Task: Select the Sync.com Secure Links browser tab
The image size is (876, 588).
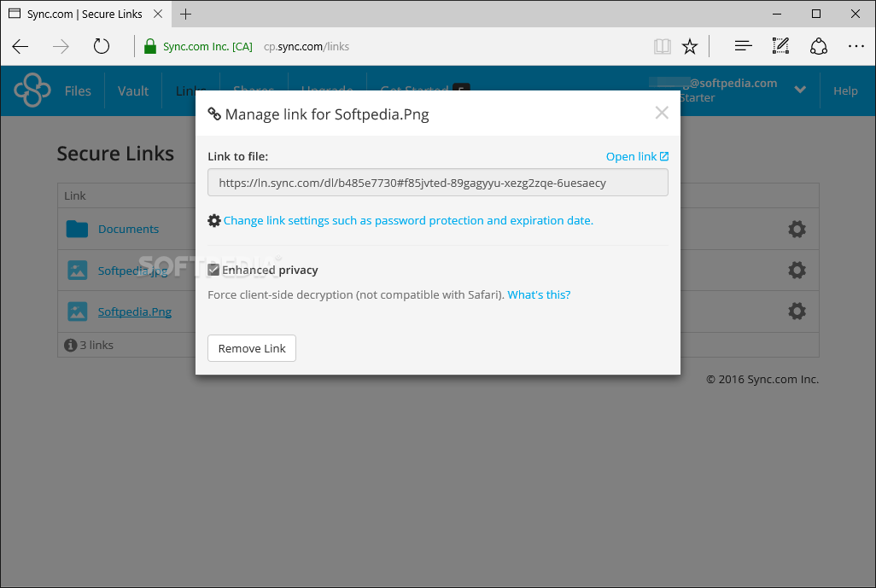Action: point(85,14)
